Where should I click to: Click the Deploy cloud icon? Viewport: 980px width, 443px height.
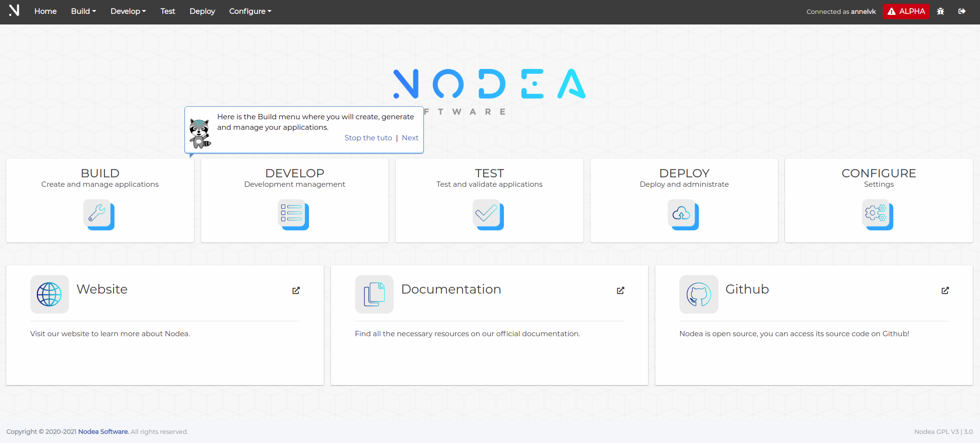[683, 215]
